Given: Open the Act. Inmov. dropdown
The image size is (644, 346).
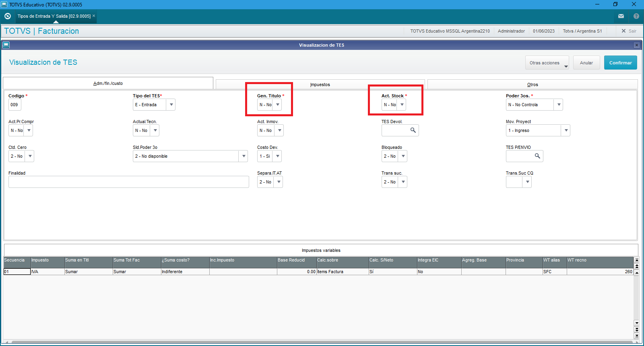Looking at the screenshot, I should [270, 130].
